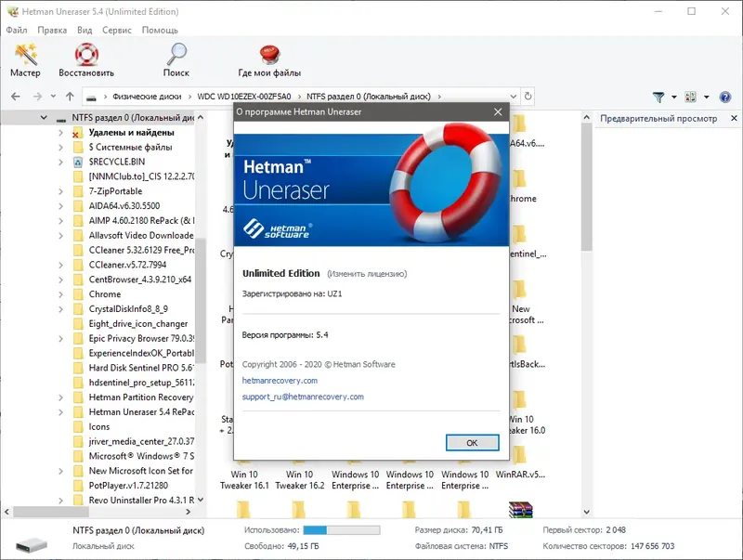Click the refresh icon beside the address bar
The width and height of the screenshot is (743, 560).
point(525,96)
